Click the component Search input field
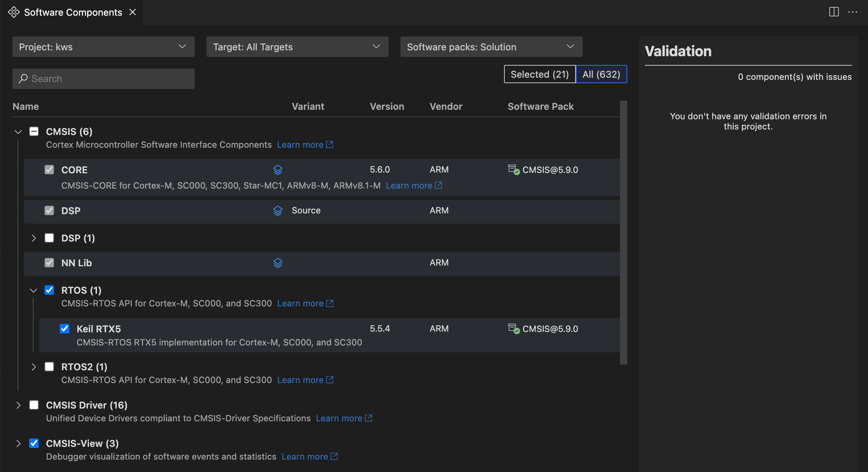The image size is (868, 472). (x=104, y=78)
